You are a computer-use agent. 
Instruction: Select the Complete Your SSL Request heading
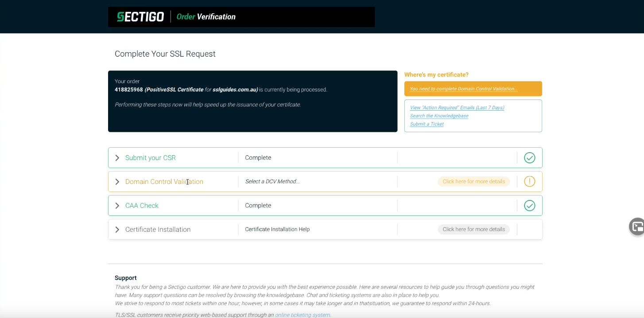[165, 54]
